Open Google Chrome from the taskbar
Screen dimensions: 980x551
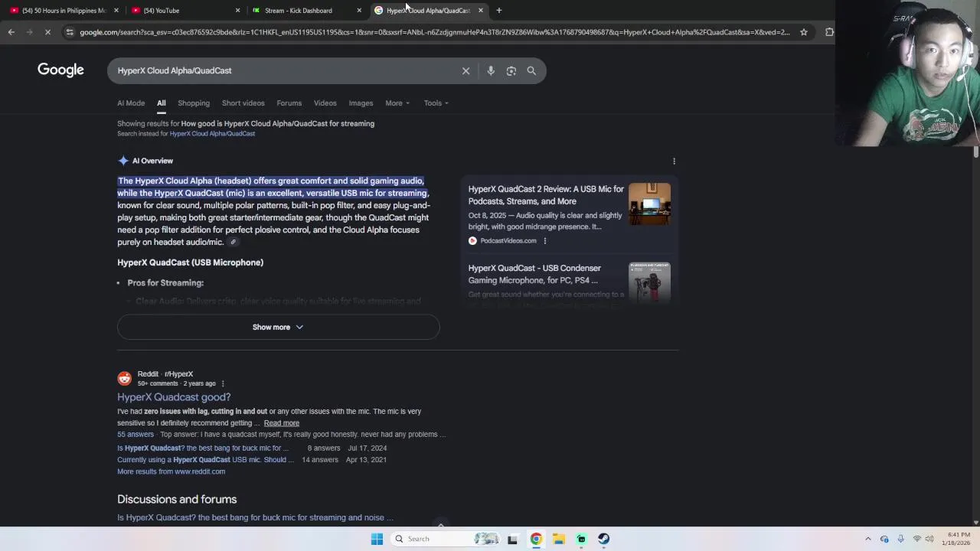click(536, 539)
